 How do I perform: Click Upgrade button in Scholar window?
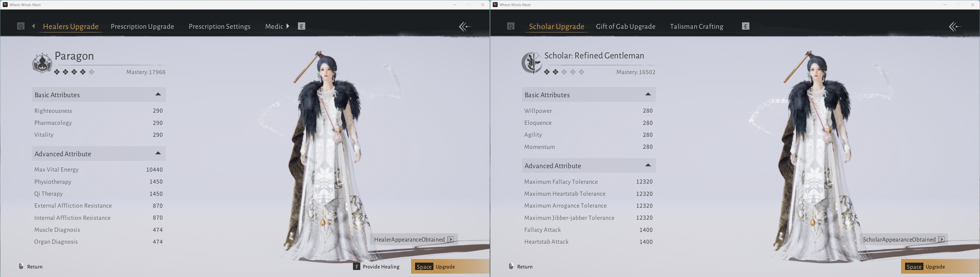[941, 266]
